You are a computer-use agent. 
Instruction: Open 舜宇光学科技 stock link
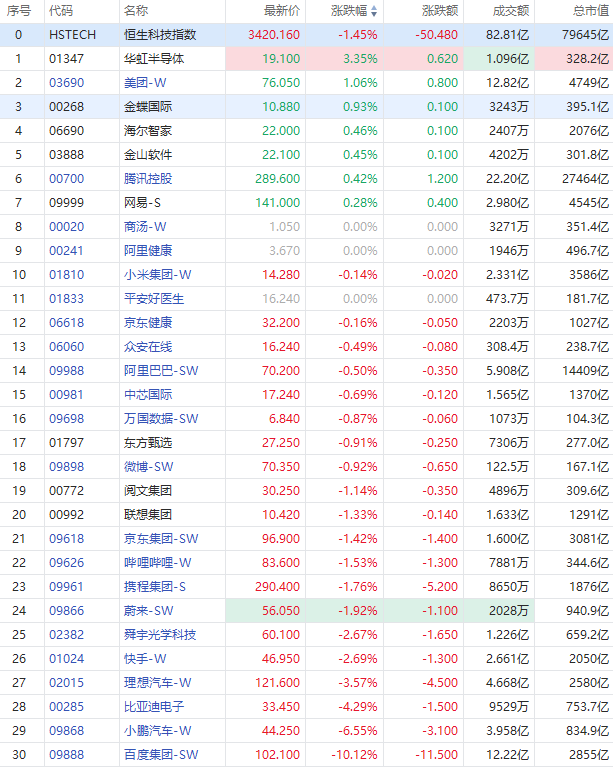pos(160,635)
